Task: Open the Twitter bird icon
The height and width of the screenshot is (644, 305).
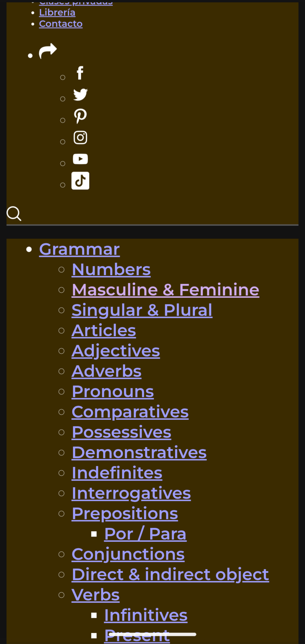Action: click(80, 95)
